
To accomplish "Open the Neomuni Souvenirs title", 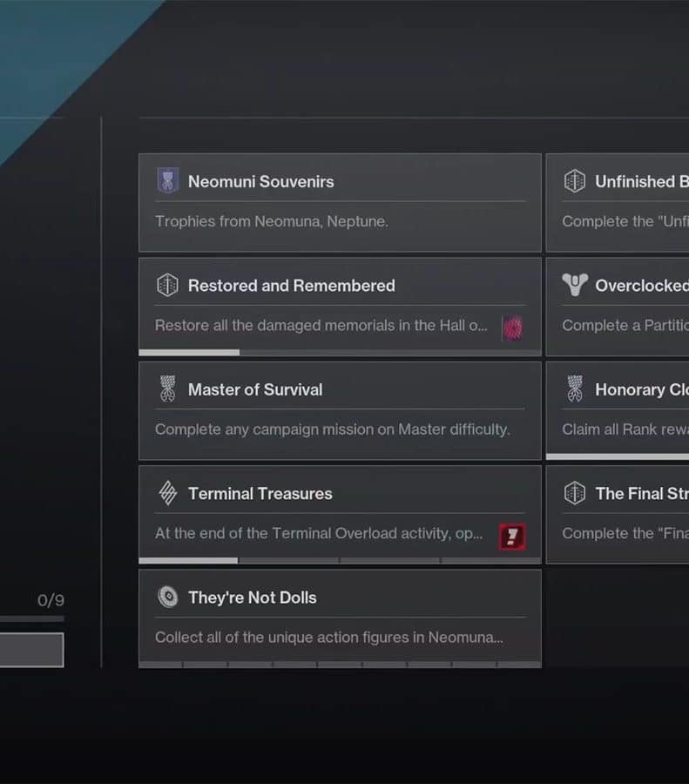I will coord(261,181).
